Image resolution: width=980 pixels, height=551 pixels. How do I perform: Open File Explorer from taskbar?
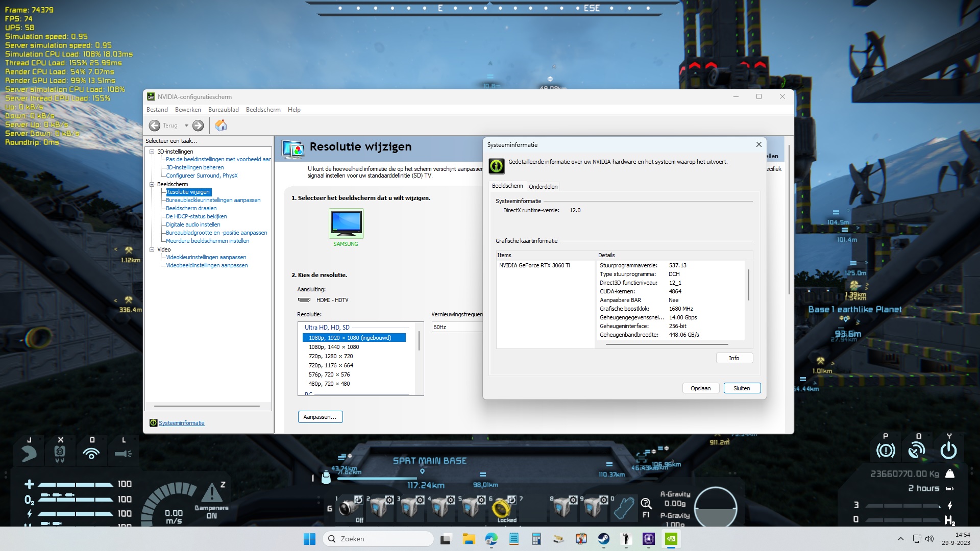[x=469, y=539]
